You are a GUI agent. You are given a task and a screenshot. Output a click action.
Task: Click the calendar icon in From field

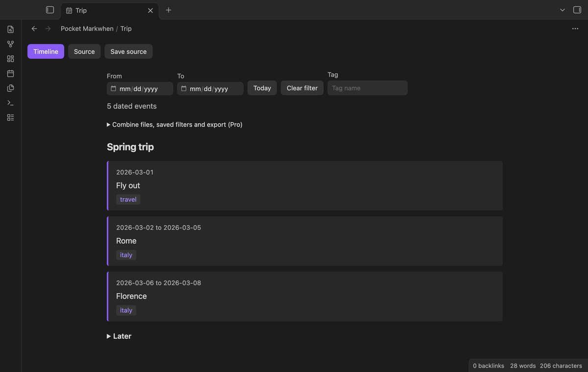click(114, 89)
